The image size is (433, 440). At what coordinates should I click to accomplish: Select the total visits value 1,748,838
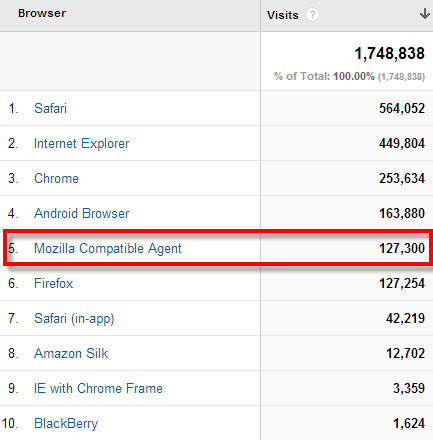pyautogui.click(x=389, y=53)
